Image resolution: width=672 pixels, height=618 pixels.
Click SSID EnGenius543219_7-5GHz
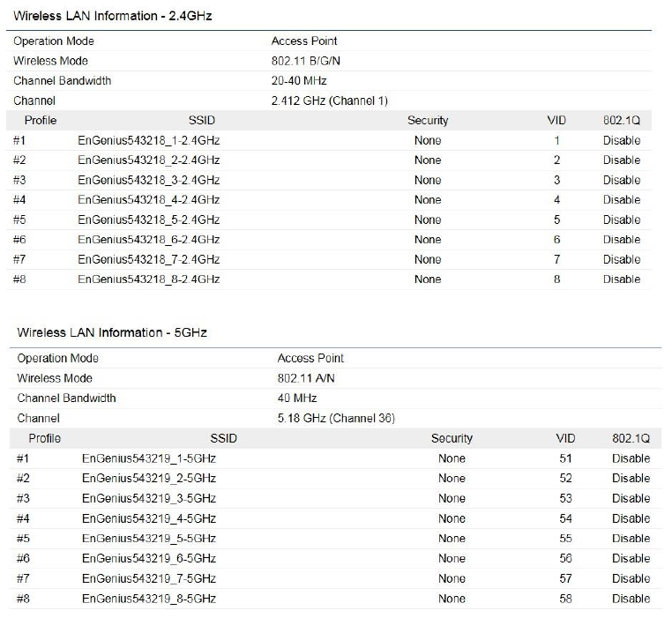click(149, 578)
